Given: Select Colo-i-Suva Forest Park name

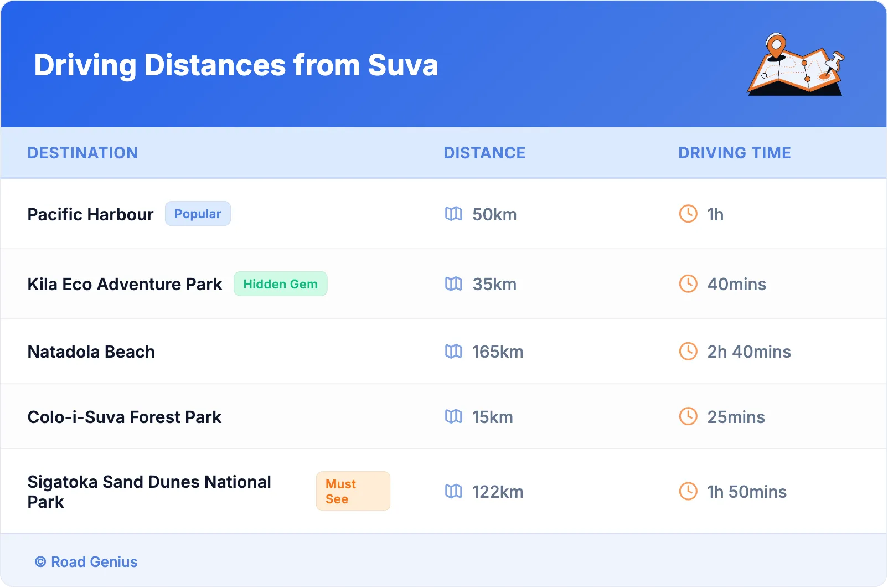Looking at the screenshot, I should (x=125, y=417).
